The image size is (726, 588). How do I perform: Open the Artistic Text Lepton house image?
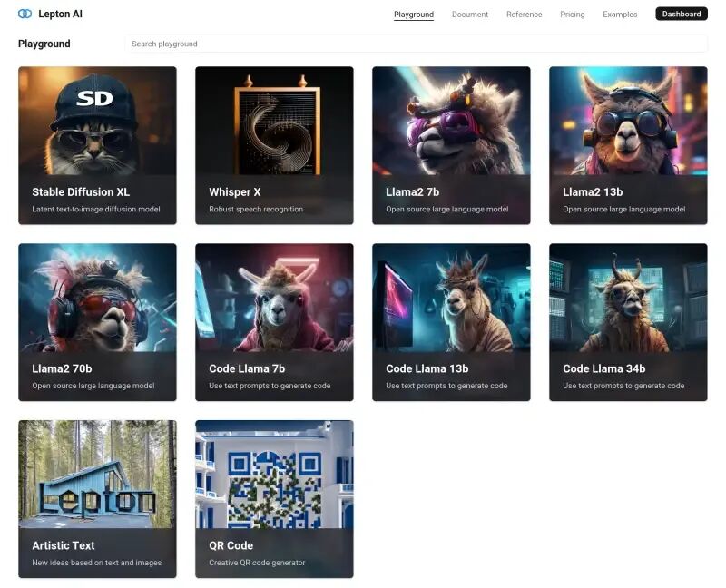coord(97,474)
